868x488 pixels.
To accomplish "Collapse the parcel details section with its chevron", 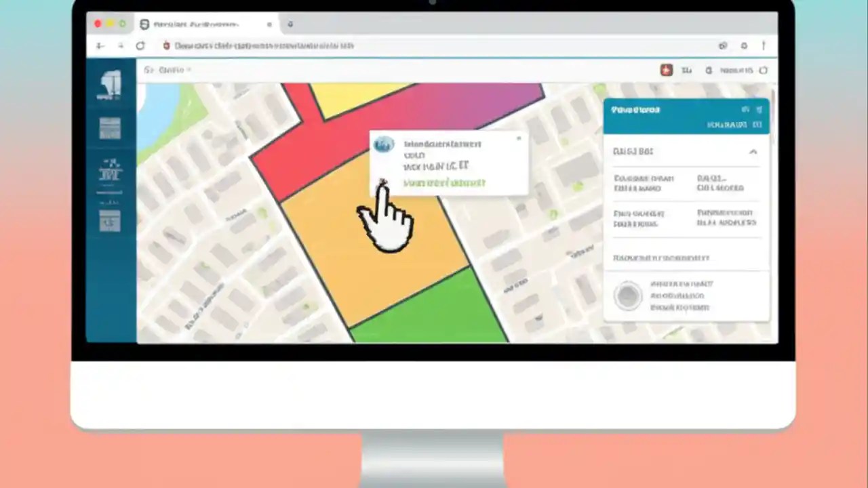I will tap(753, 152).
